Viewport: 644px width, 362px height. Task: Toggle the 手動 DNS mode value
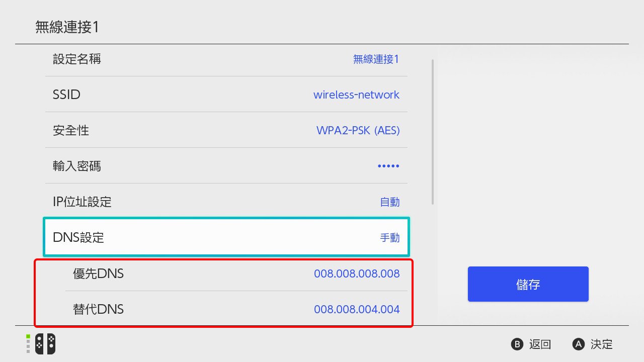point(389,237)
